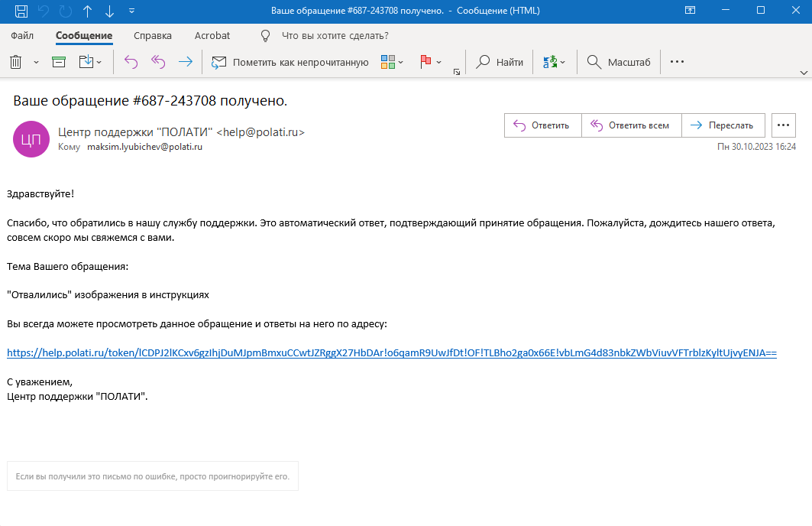Click the ribbon Reply All icon

[158, 63]
